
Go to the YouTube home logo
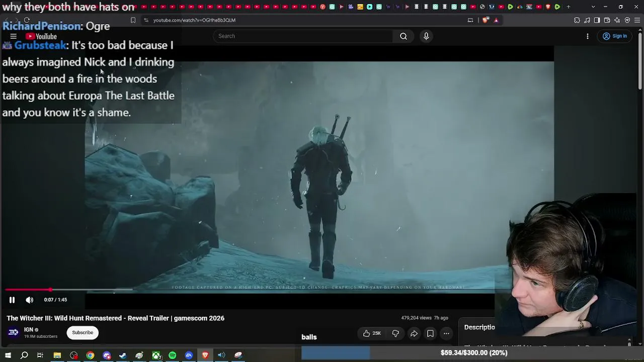[x=41, y=36]
